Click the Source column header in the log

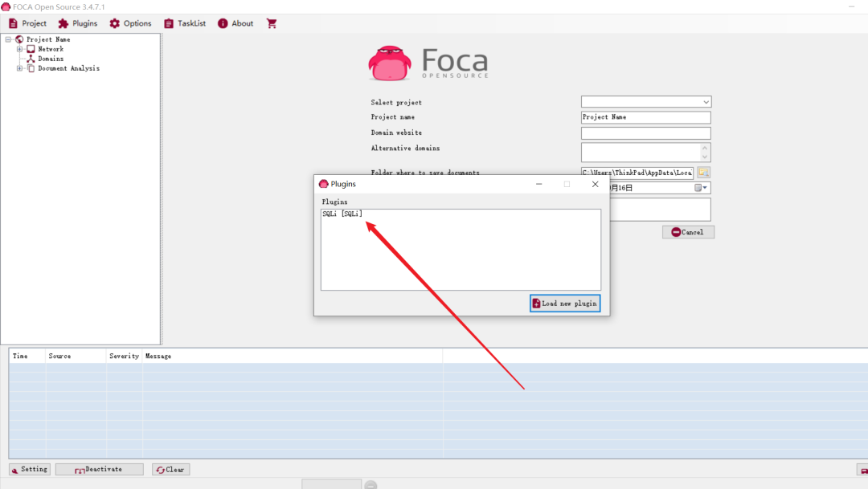tap(76, 356)
